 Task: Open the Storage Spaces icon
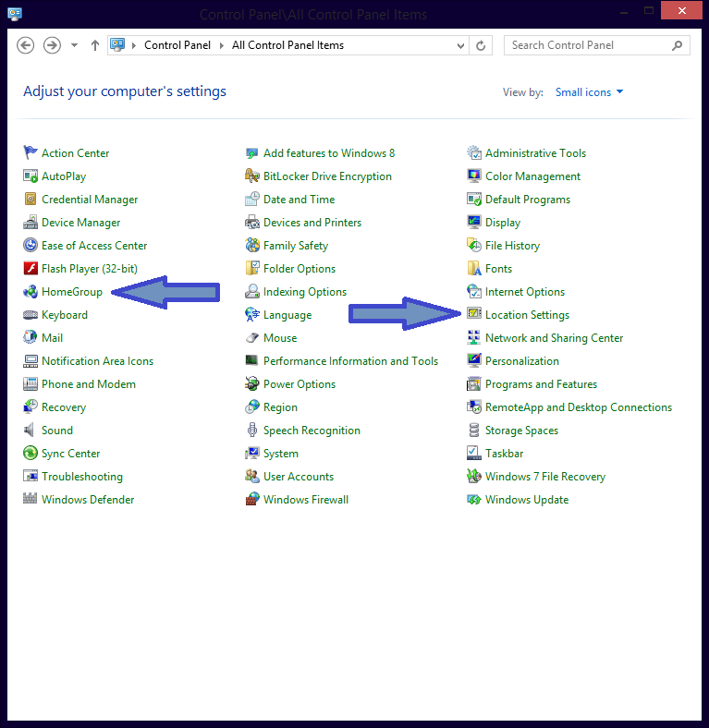[x=474, y=430]
